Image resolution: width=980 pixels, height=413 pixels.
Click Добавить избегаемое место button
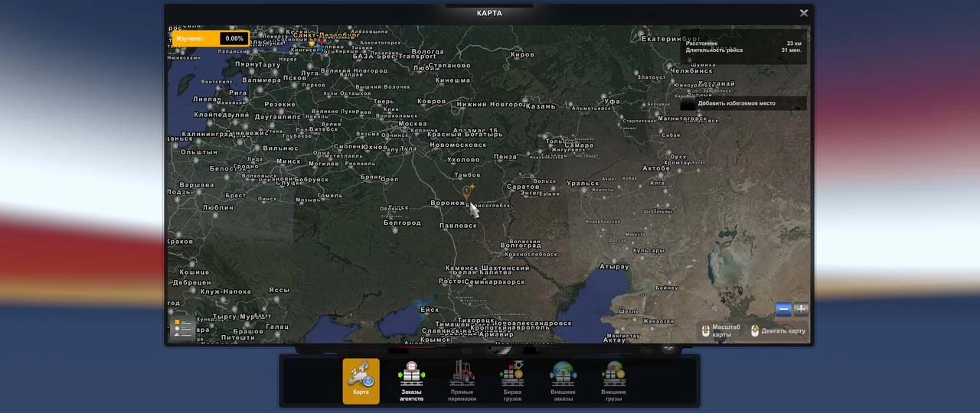tap(743, 103)
